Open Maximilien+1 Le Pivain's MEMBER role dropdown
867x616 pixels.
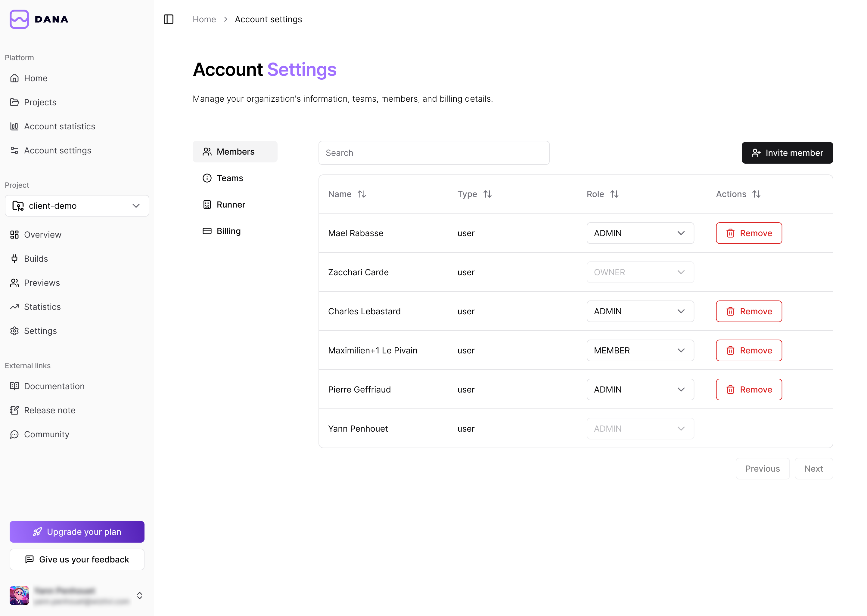[x=640, y=350]
